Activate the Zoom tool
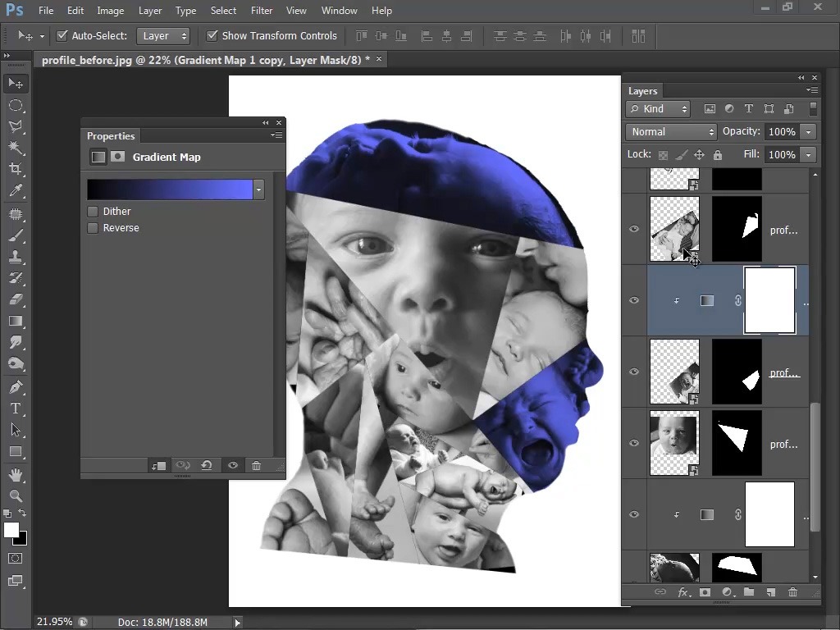The height and width of the screenshot is (630, 840). (16, 495)
